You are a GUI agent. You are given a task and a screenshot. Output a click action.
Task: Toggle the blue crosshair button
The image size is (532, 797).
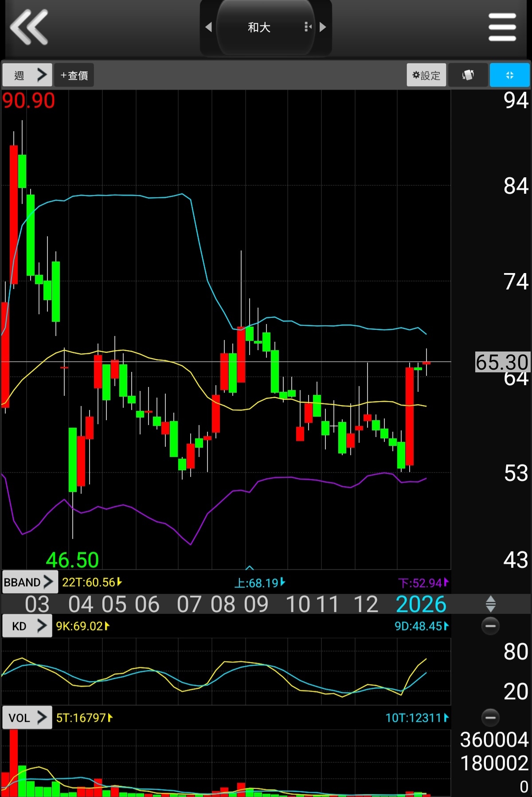(x=510, y=75)
